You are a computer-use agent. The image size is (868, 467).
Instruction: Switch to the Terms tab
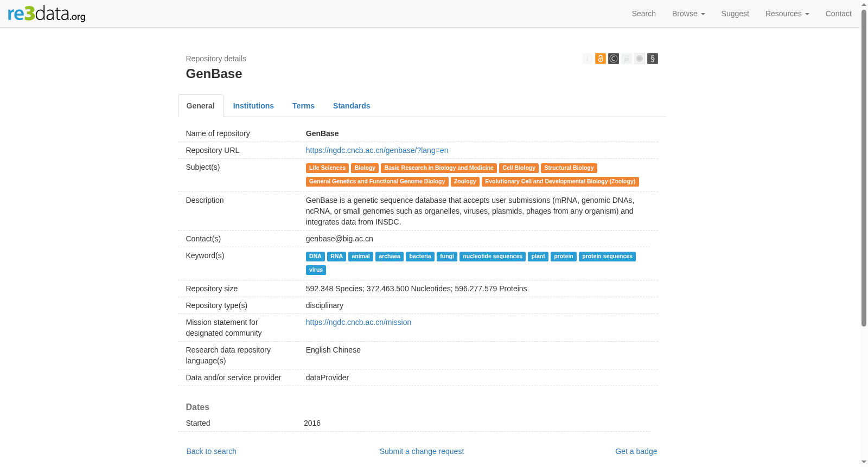(303, 106)
